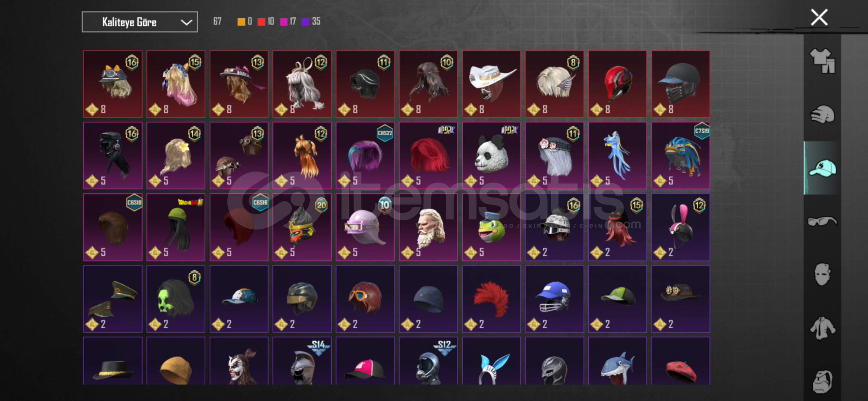Select the S14 knight helmet item

coord(302,361)
